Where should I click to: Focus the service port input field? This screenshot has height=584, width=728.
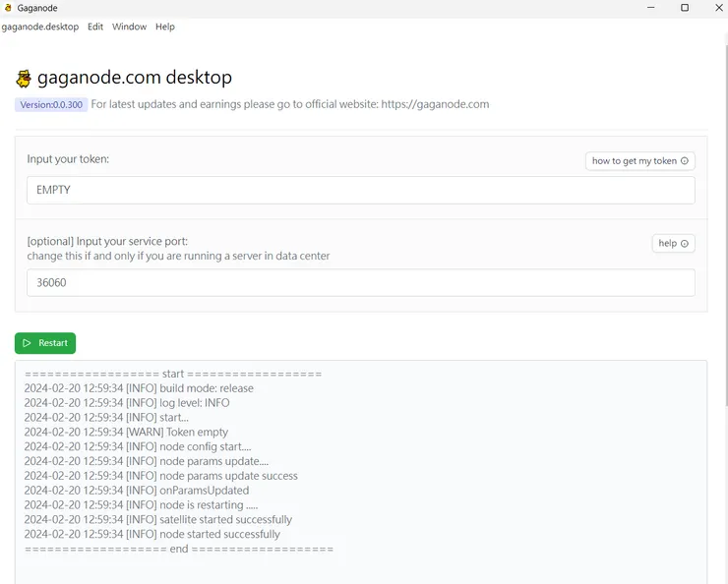click(x=360, y=283)
